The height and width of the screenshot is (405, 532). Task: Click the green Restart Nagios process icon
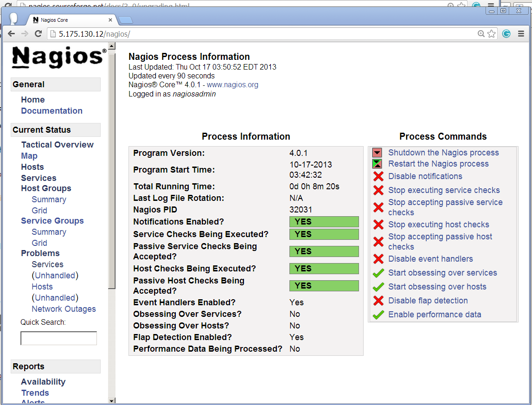tap(377, 164)
